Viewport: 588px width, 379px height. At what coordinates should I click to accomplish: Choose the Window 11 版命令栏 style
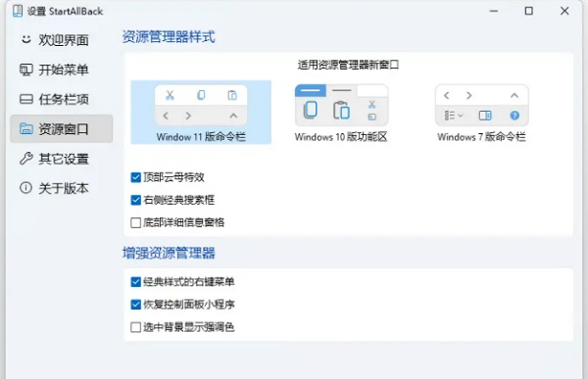(x=201, y=112)
